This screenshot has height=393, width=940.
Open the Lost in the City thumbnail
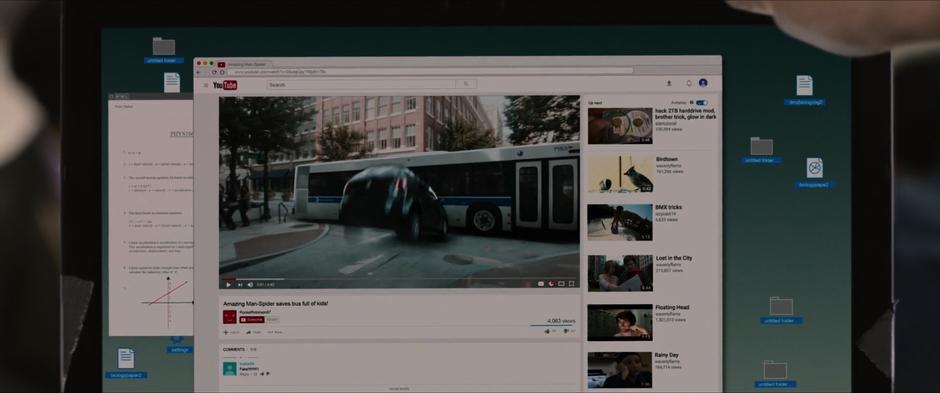tap(620, 273)
